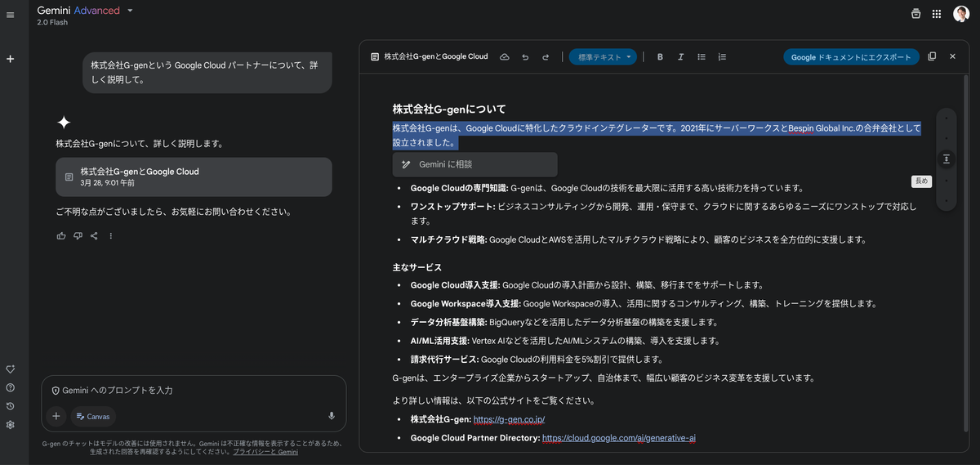Open the cloud.google.com/ai/generative-ai link

tap(619, 438)
